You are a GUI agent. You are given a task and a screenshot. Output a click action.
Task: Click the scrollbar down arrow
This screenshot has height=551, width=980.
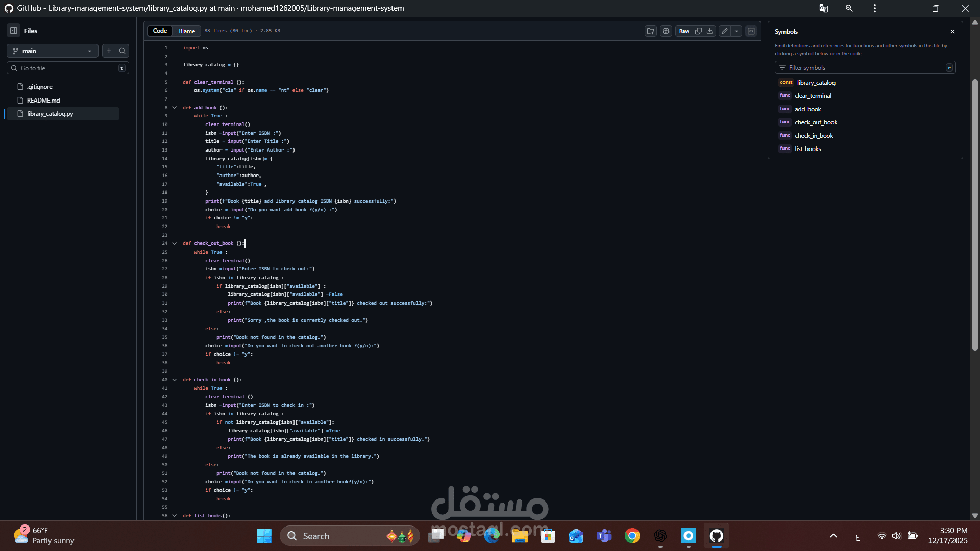coord(975,516)
